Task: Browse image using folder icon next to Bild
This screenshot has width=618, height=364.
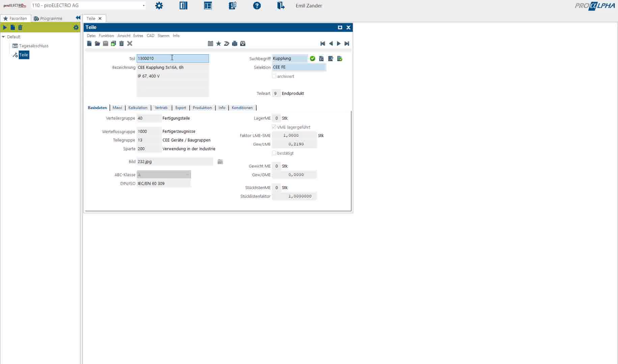Action: point(220,162)
